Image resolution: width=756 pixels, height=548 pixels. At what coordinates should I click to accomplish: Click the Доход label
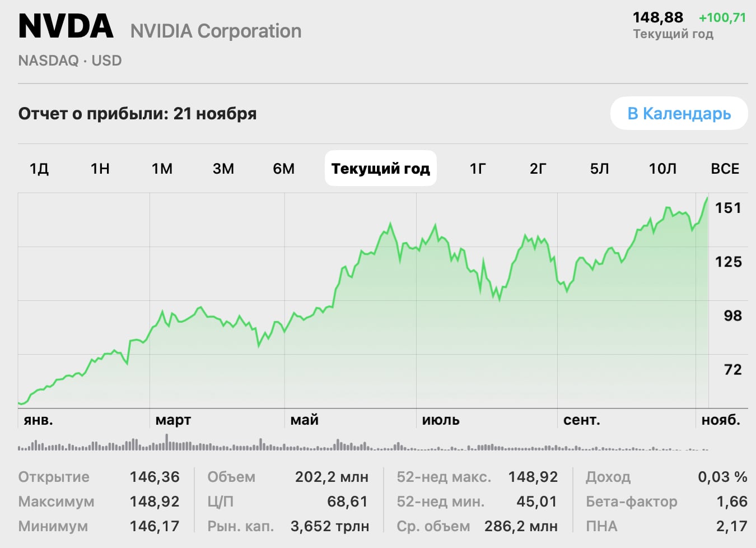click(x=608, y=477)
